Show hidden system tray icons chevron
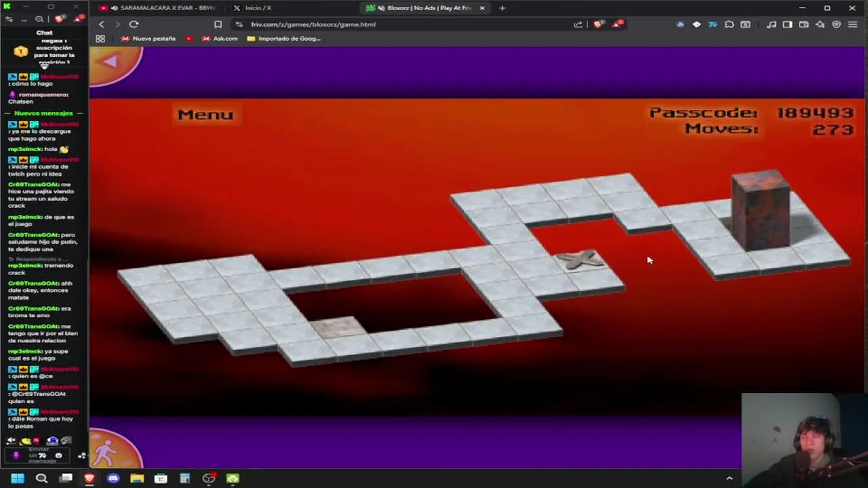This screenshot has width=868, height=488. coord(729,479)
